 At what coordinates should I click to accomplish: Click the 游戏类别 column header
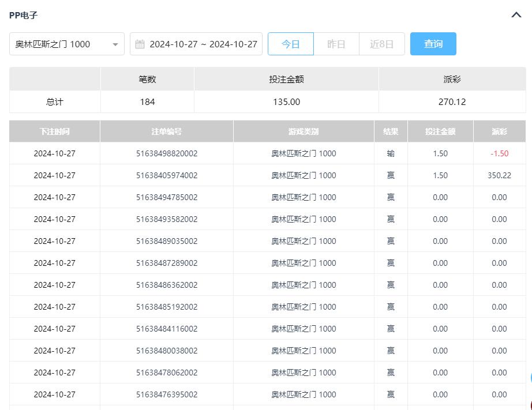[304, 131]
